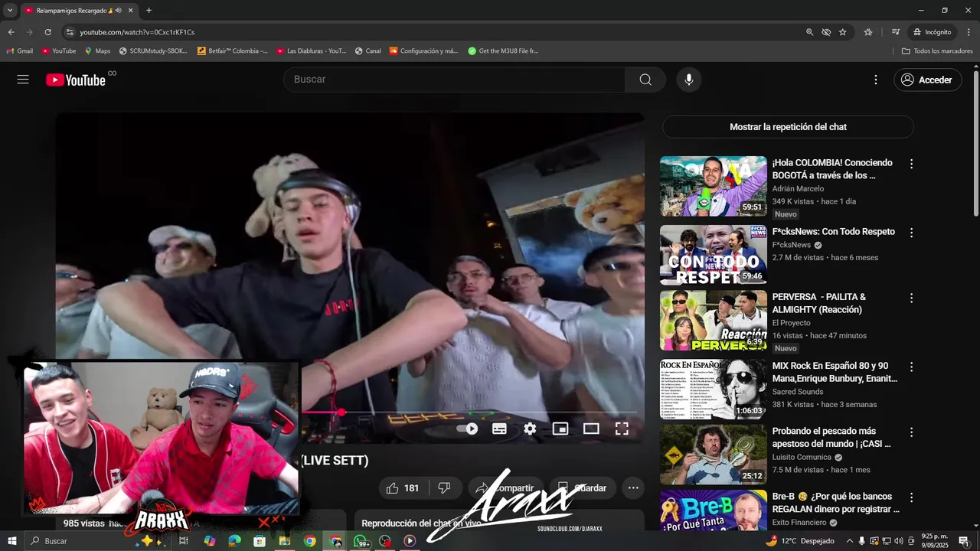The height and width of the screenshot is (551, 980).
Task: Open the media control icon in toolbar
Action: pyautogui.click(x=895, y=32)
